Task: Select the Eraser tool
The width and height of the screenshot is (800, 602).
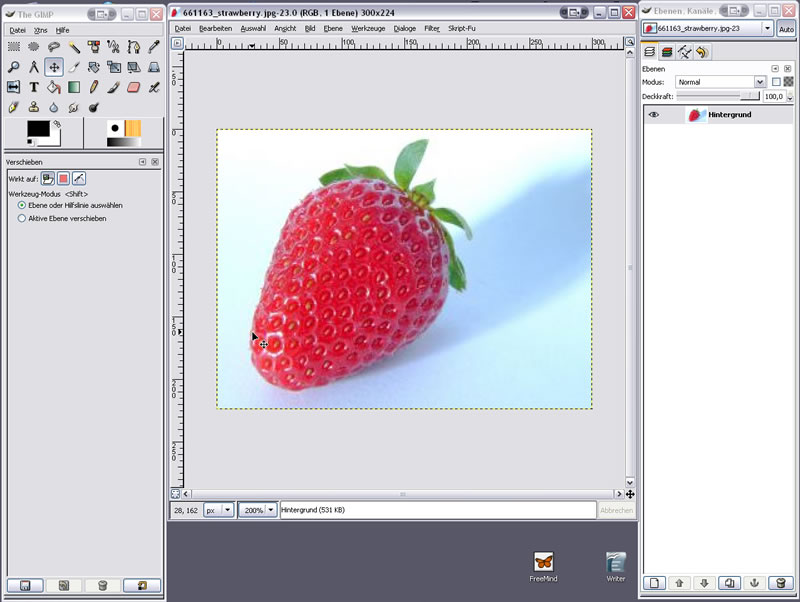Action: point(134,87)
